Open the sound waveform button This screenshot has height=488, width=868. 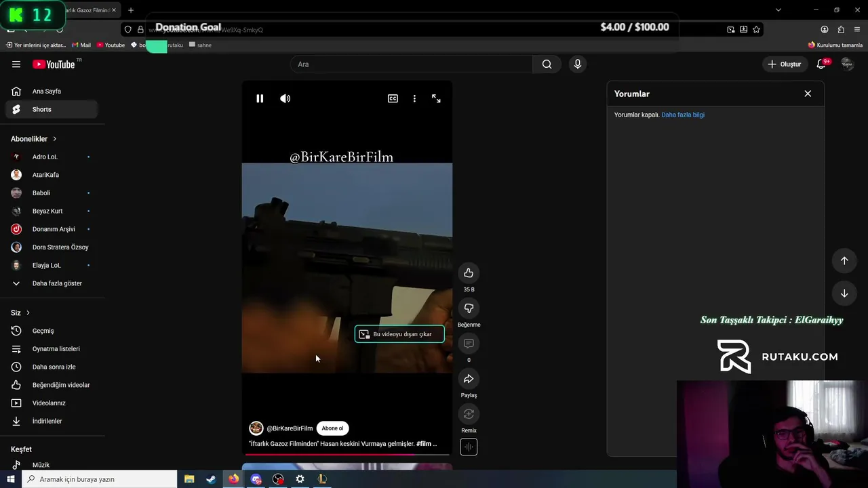tap(469, 447)
